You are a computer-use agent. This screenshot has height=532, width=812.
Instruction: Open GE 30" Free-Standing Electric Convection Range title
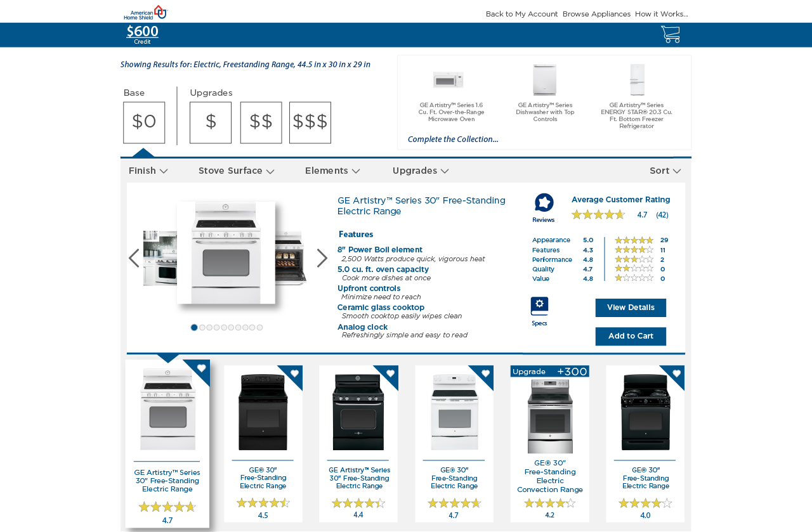point(550,476)
